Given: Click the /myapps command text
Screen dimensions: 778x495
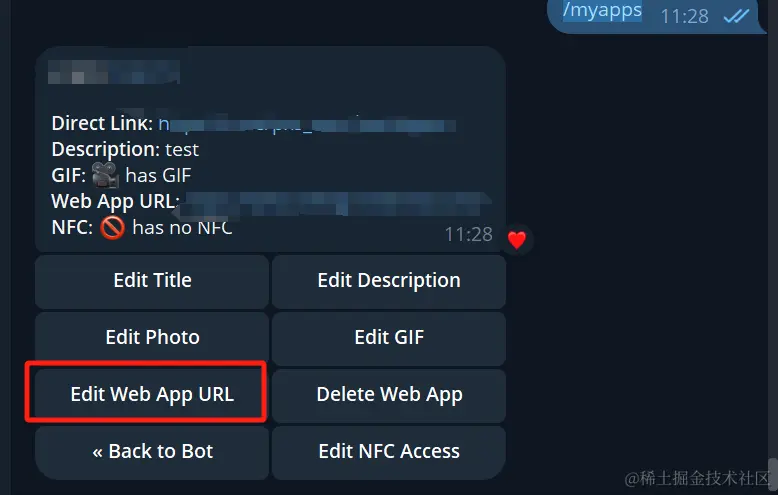Looking at the screenshot, I should pos(602,10).
